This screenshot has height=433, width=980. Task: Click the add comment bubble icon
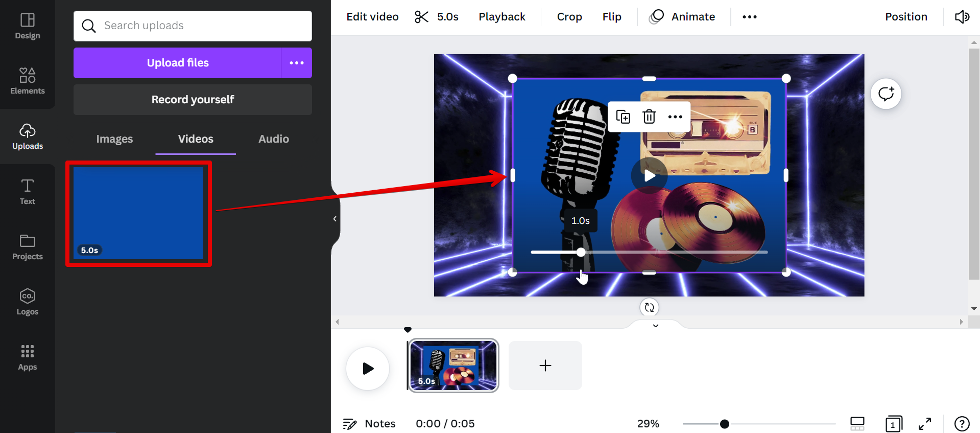click(886, 94)
